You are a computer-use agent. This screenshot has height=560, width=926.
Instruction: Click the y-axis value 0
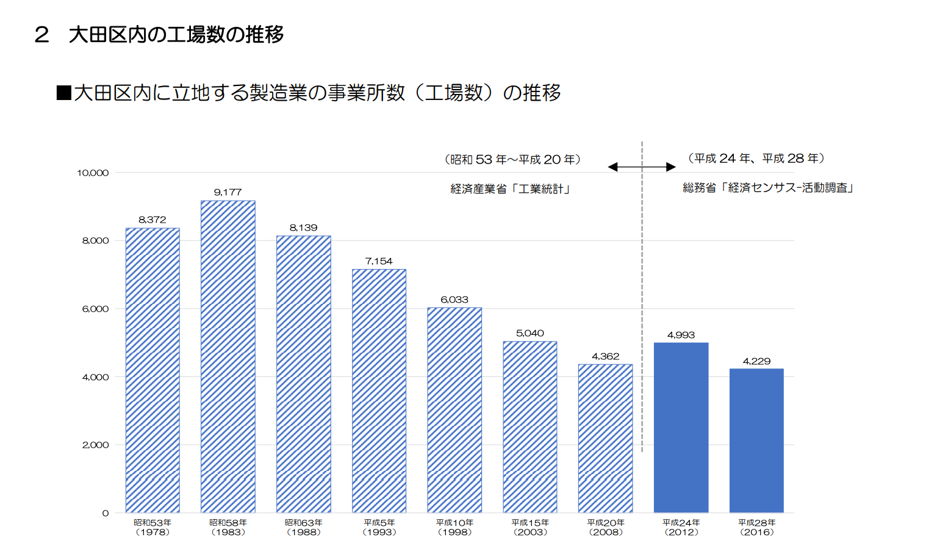point(106,514)
